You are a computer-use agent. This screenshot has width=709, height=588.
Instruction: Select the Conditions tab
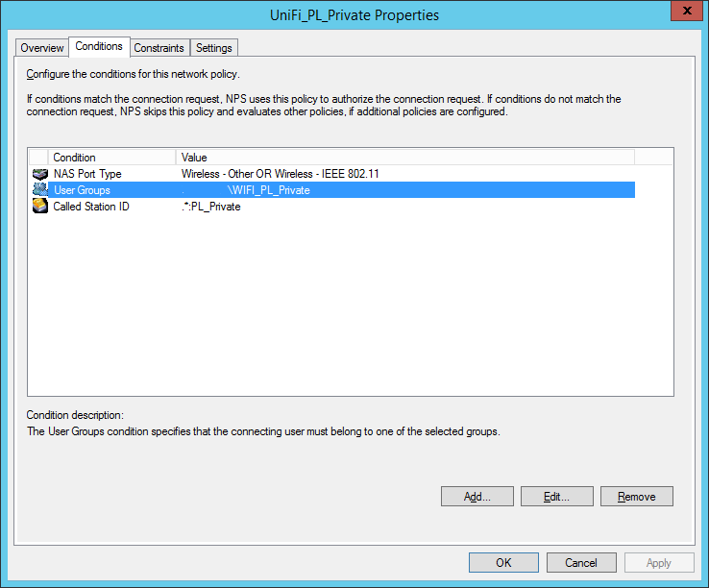click(99, 46)
